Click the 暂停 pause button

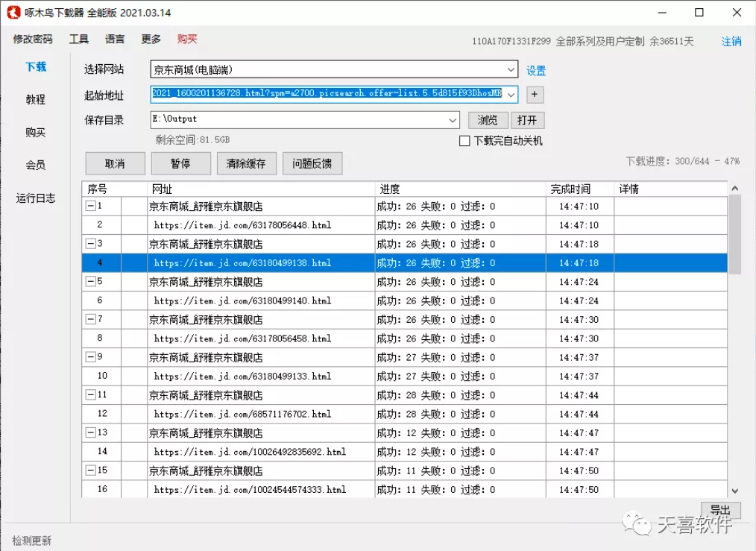(x=181, y=163)
